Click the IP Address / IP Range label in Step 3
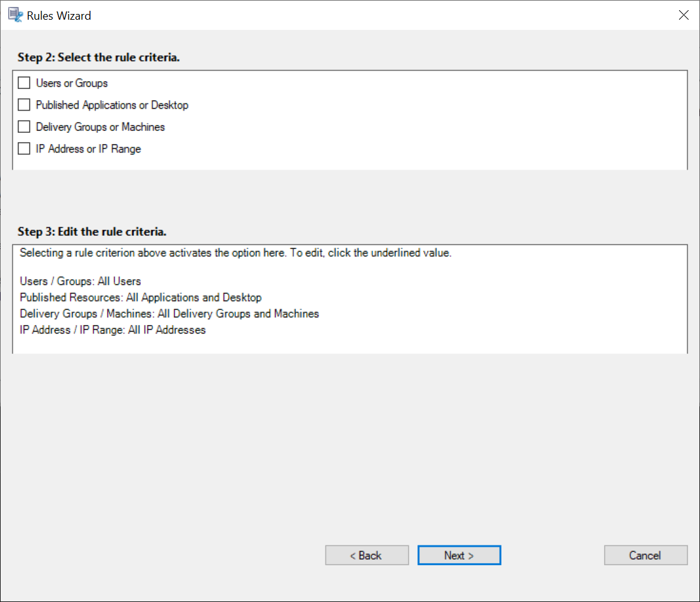Viewport: 700px width, 602px height. coord(72,330)
